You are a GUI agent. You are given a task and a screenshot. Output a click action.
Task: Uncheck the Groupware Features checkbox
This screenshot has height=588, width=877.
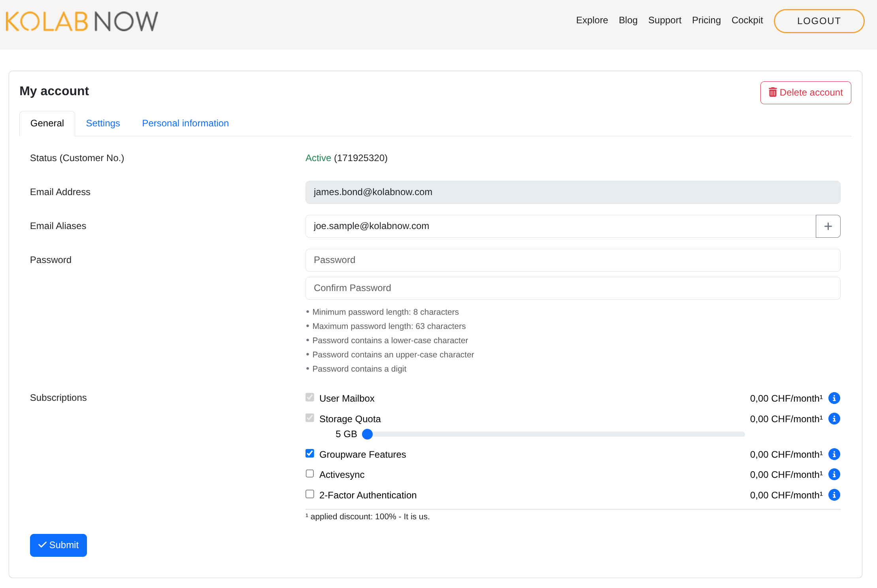tap(310, 453)
